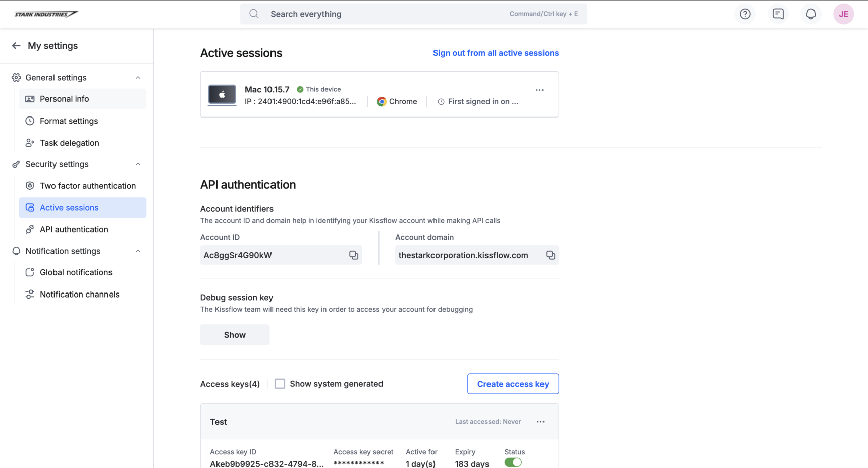Open the chat messages icon
Screen dimensions: 868x468
778,14
